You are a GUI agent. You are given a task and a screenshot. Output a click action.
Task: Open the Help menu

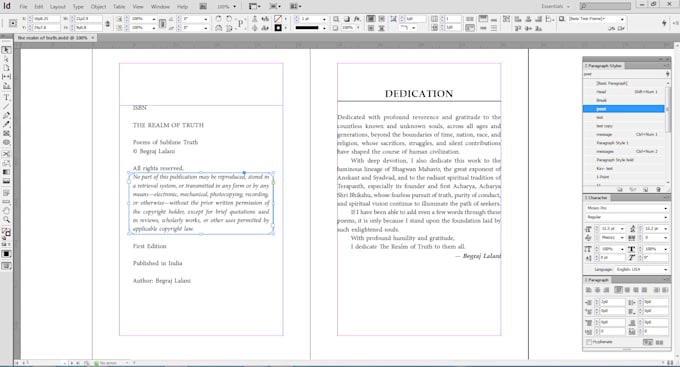click(183, 7)
